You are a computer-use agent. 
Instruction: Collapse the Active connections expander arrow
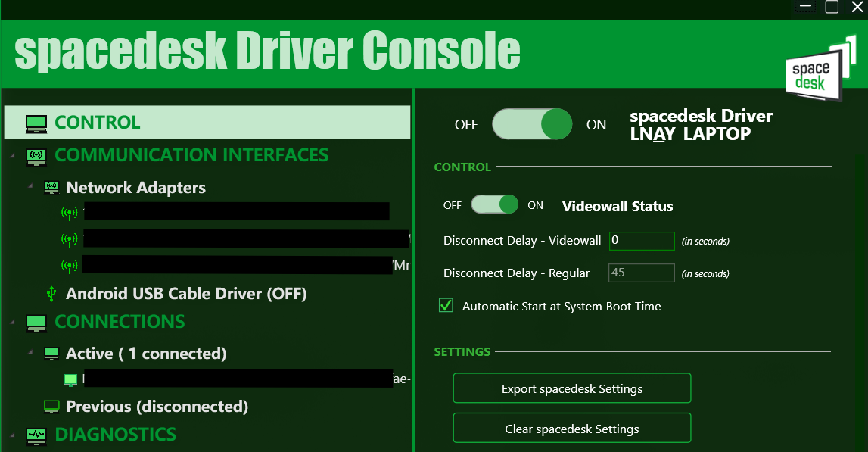pos(30,352)
